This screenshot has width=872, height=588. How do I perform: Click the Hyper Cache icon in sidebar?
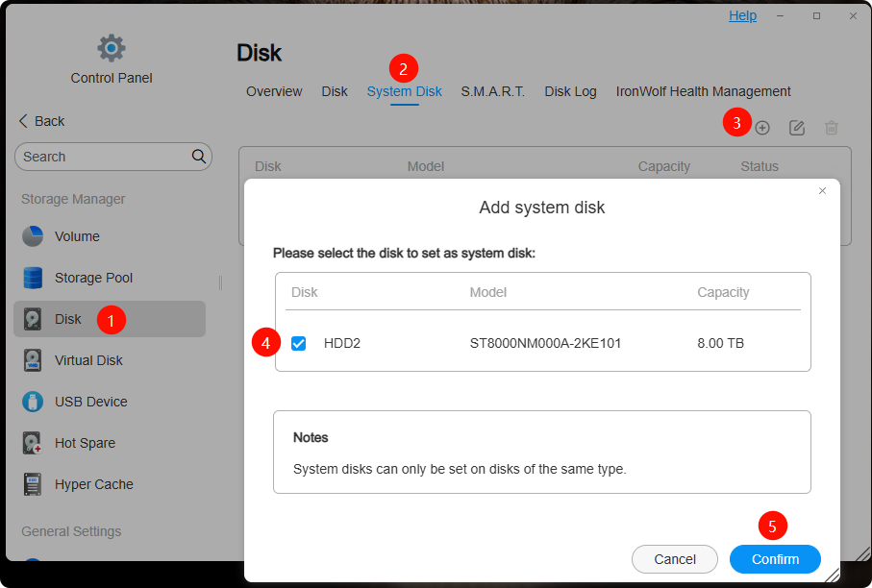[33, 484]
